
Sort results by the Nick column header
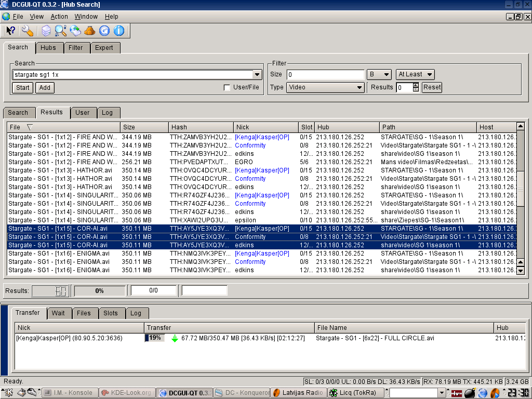265,127
